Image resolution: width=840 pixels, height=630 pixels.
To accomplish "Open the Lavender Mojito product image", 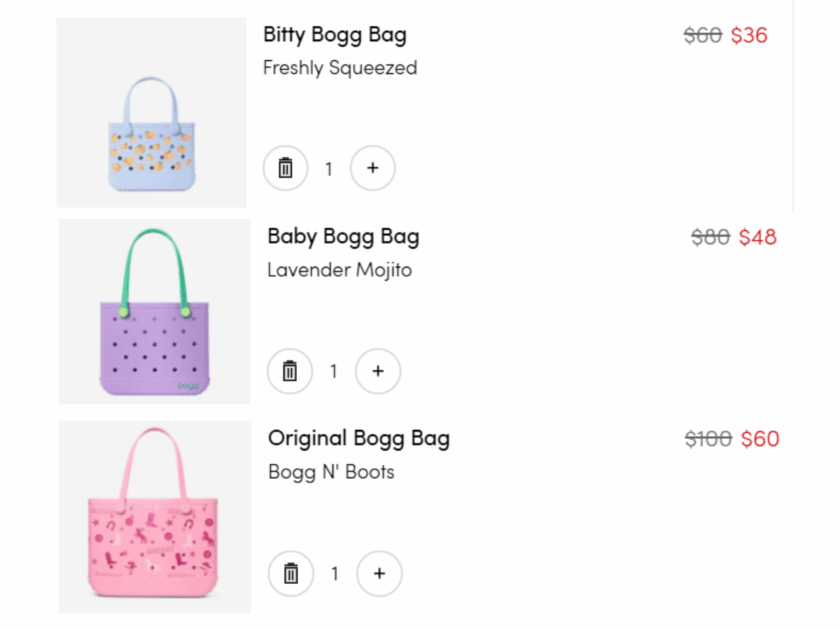I will pyautogui.click(x=152, y=312).
